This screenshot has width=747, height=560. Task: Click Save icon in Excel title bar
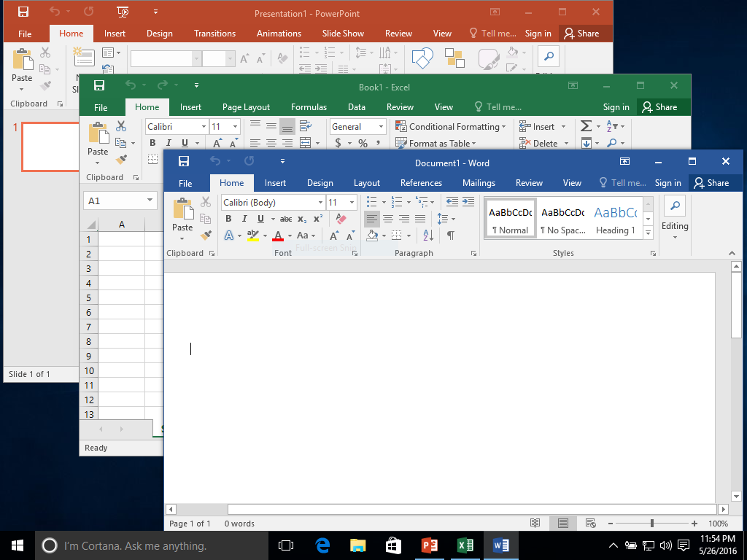(x=99, y=85)
